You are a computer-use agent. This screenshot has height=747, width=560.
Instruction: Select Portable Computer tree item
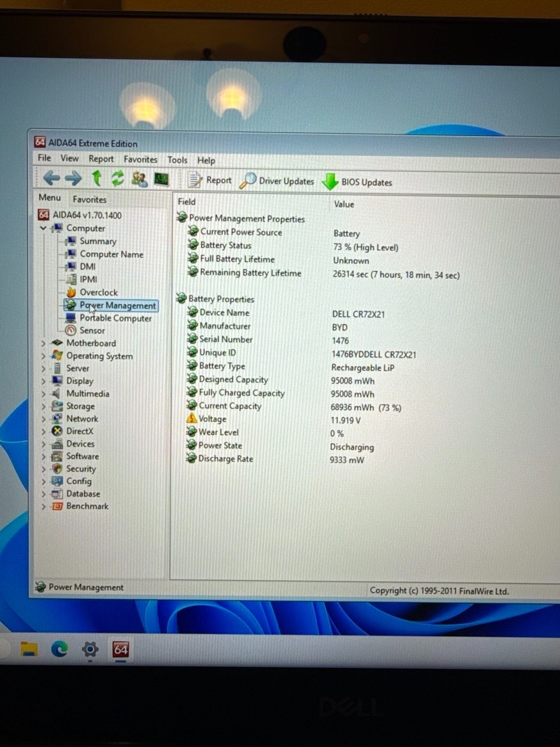click(108, 318)
